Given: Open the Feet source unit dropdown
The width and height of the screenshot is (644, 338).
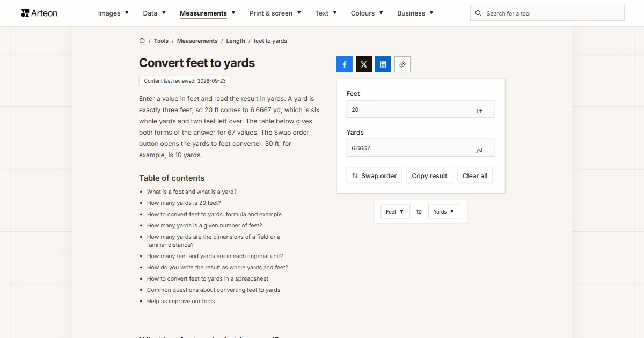Looking at the screenshot, I should click(395, 212).
